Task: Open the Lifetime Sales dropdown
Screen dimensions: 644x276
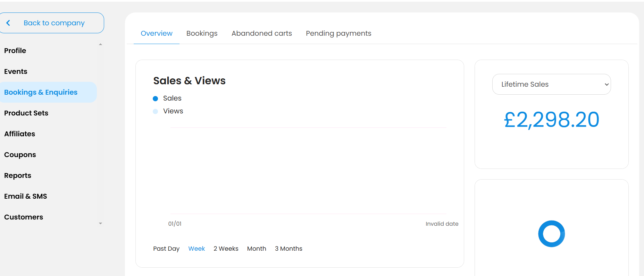Action: pyautogui.click(x=551, y=84)
